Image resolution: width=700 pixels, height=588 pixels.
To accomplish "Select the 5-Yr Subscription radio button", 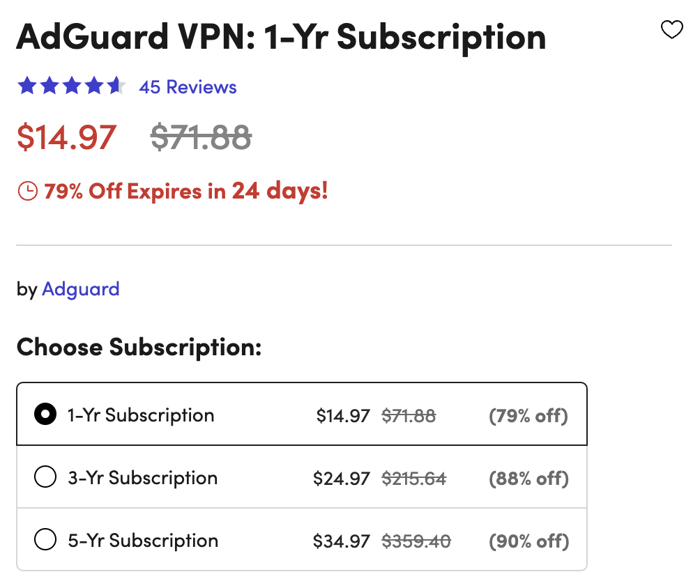I will coord(45,541).
